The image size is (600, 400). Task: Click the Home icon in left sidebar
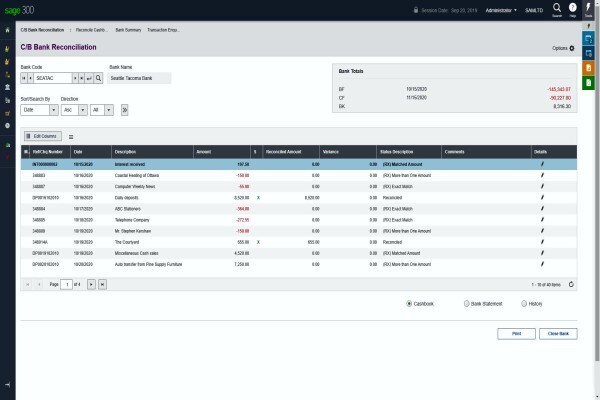[7, 30]
